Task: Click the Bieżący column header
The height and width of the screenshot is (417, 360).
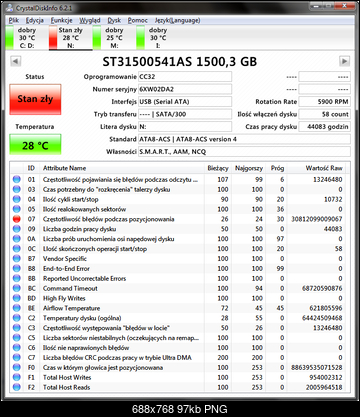Action: (x=218, y=168)
